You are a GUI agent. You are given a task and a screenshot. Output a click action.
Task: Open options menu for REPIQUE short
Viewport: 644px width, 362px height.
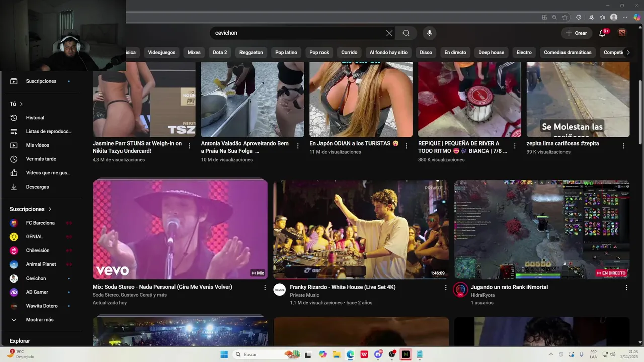point(515,146)
